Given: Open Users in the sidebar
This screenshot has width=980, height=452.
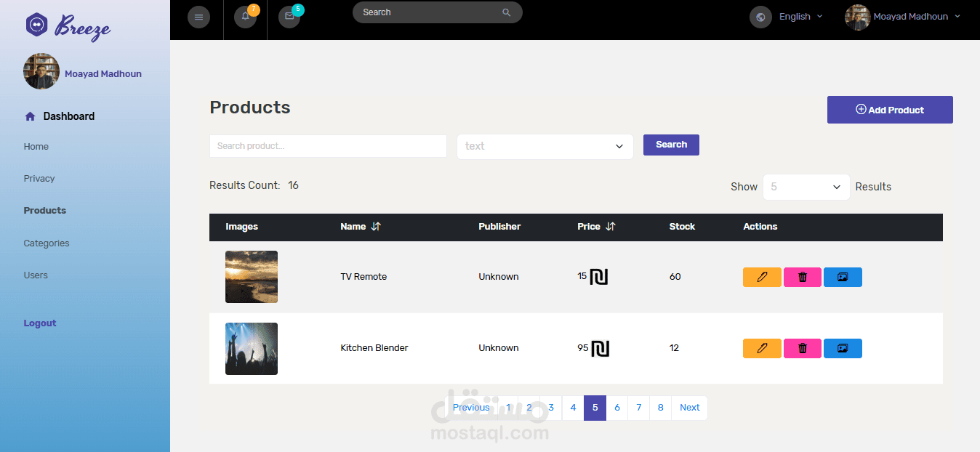Looking at the screenshot, I should [36, 275].
